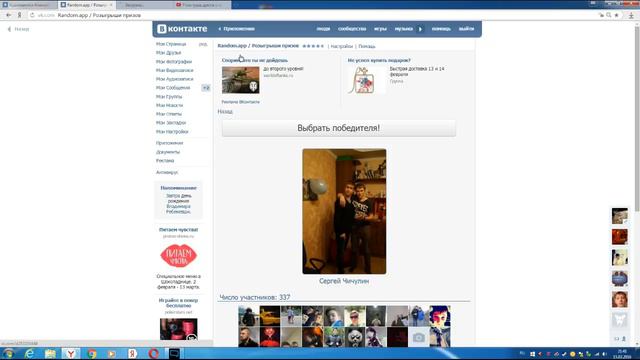Click the Выбрать победителя! button

[x=339, y=128]
